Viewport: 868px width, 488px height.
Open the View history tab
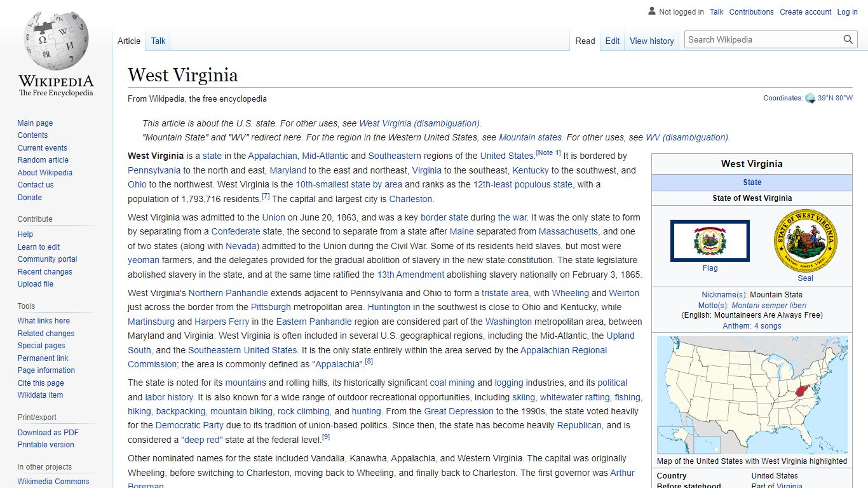(x=651, y=41)
